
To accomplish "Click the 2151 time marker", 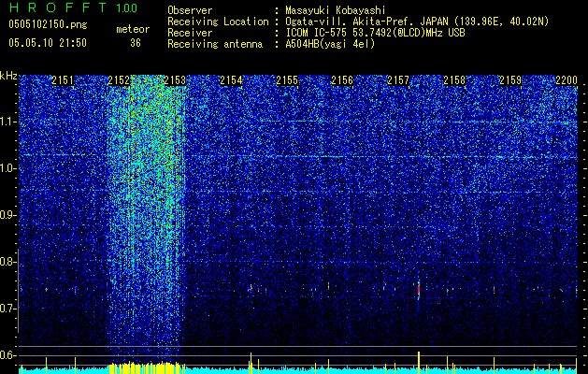I will tap(63, 79).
